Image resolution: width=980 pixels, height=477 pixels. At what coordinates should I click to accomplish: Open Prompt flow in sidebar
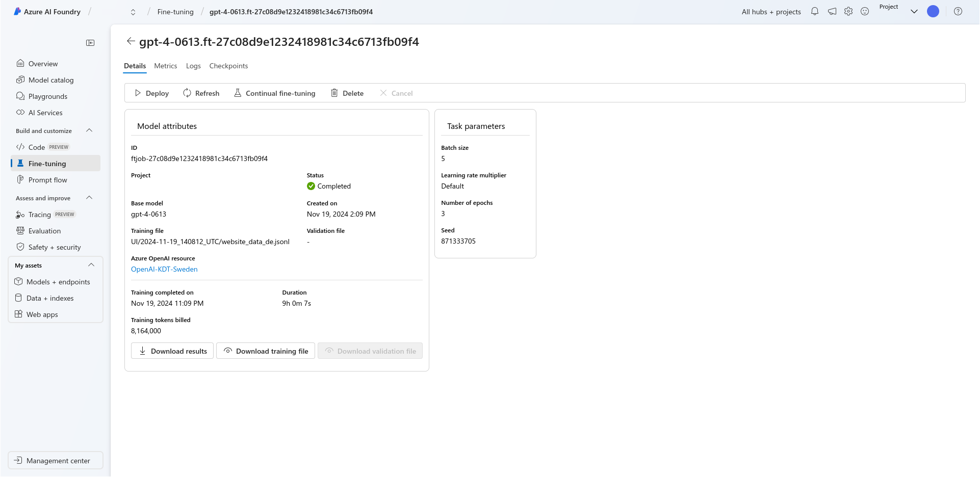pos(55,180)
